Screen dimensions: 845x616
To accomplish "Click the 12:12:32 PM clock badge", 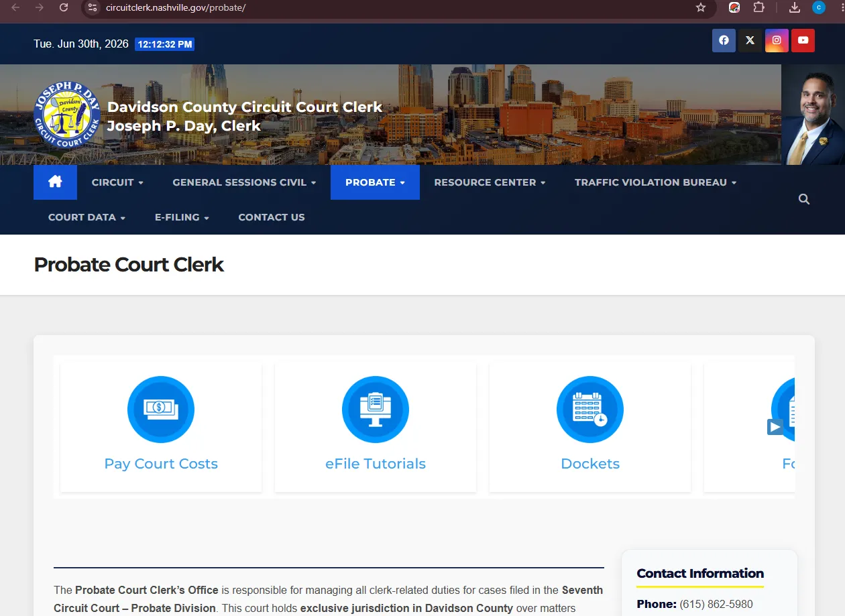I will pos(165,44).
